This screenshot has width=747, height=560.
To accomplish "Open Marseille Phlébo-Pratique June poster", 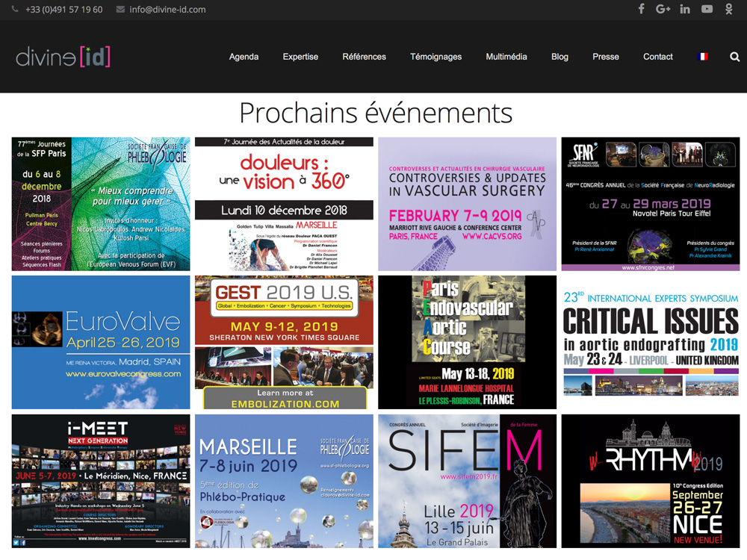I will (284, 481).
